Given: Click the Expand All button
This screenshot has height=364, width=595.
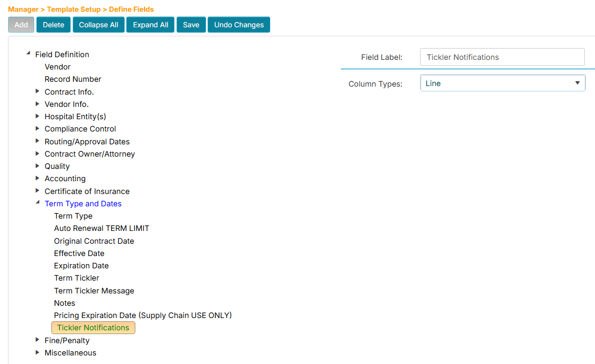Looking at the screenshot, I should tap(150, 25).
